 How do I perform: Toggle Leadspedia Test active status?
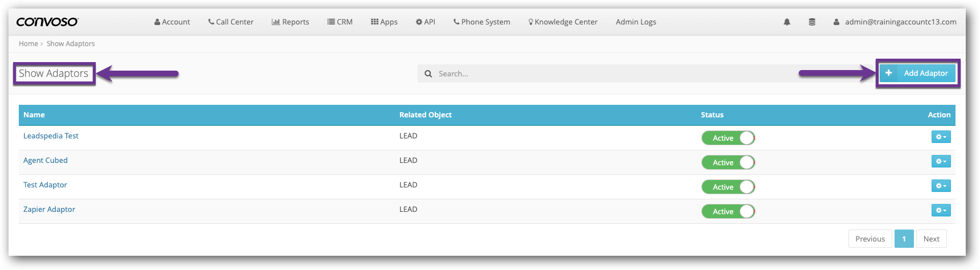(728, 138)
